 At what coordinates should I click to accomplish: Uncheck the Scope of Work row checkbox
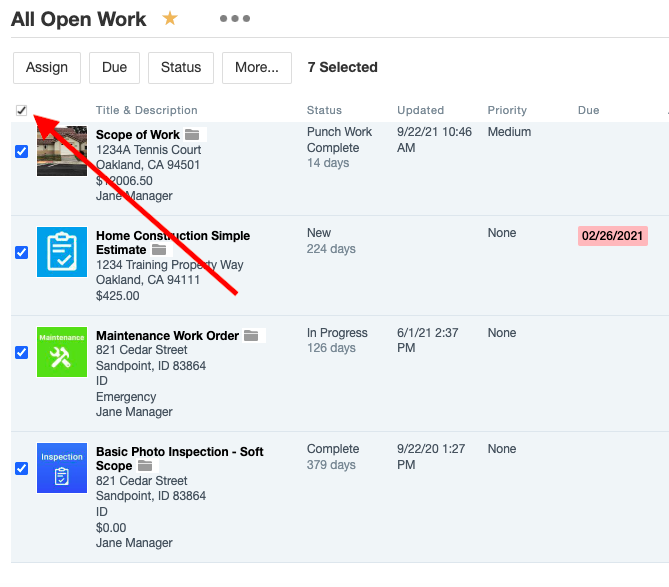22,151
